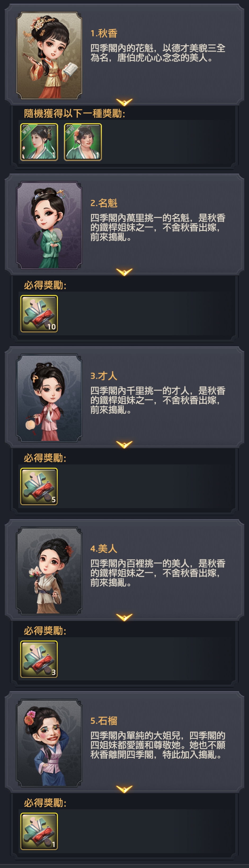The width and height of the screenshot is (249, 868).
Task: Collapse the 名魁 reward section chevron
Action: coord(124,272)
